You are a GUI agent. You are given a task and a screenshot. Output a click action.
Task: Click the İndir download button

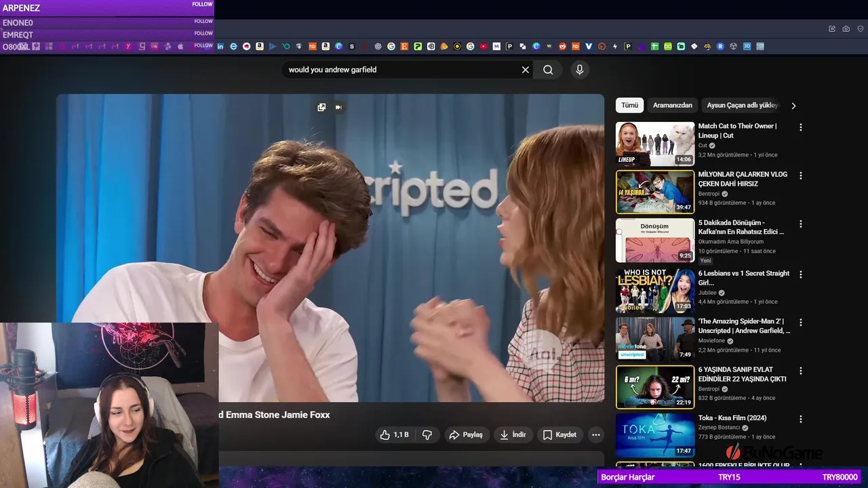tap(513, 434)
